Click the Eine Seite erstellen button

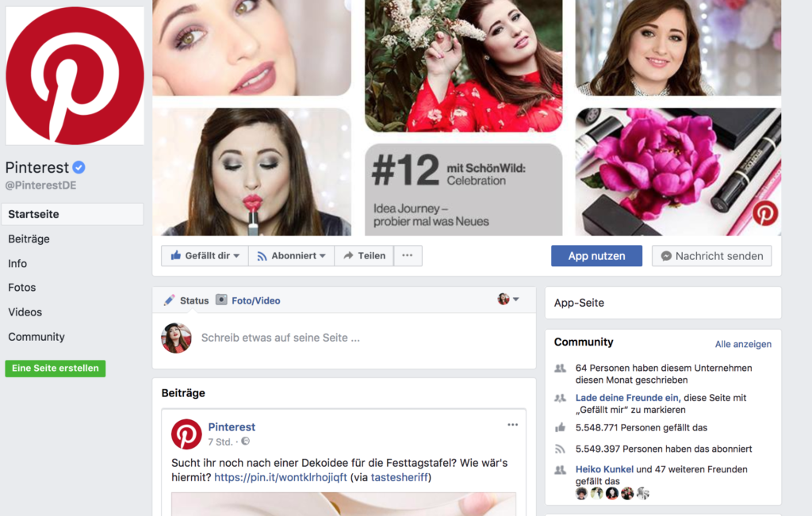click(56, 368)
